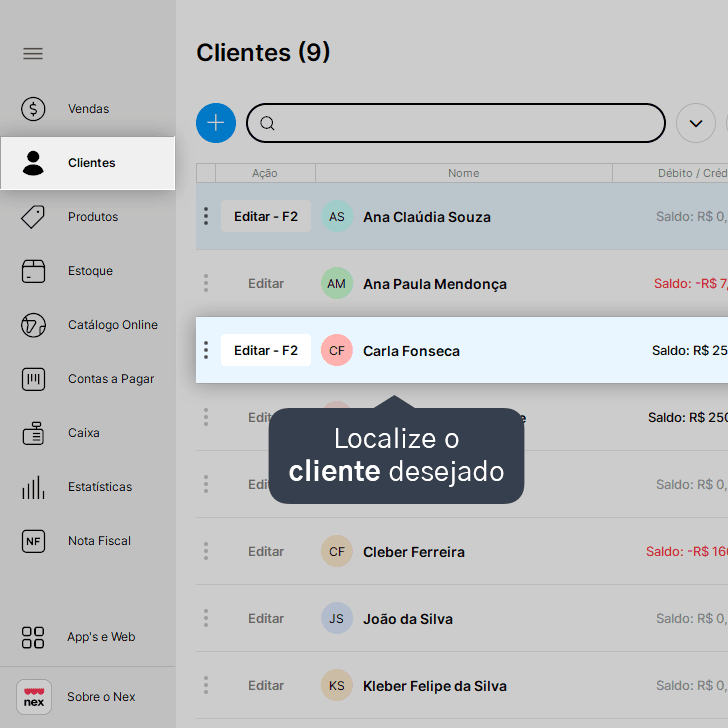Go to Estoque menu item
Screen dimensions: 728x728
tap(90, 271)
